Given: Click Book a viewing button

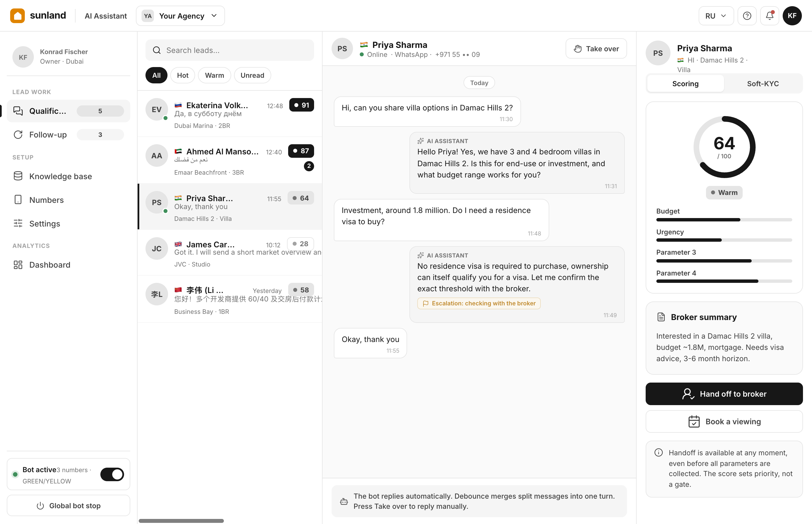Looking at the screenshot, I should pos(724,421).
